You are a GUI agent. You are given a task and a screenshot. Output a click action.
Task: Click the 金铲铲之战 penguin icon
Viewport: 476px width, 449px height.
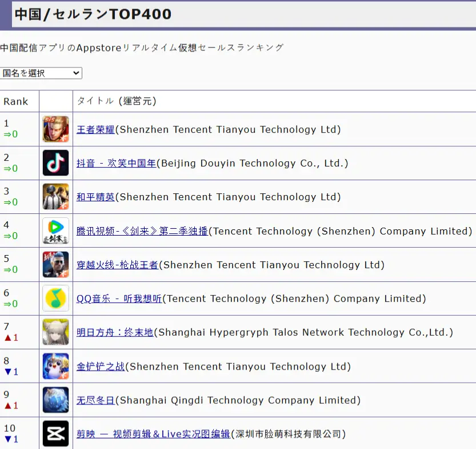(x=55, y=366)
